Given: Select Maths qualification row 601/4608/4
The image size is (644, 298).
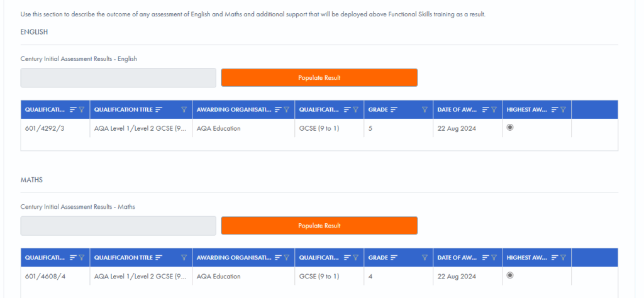Looking at the screenshot, I should (43, 276).
